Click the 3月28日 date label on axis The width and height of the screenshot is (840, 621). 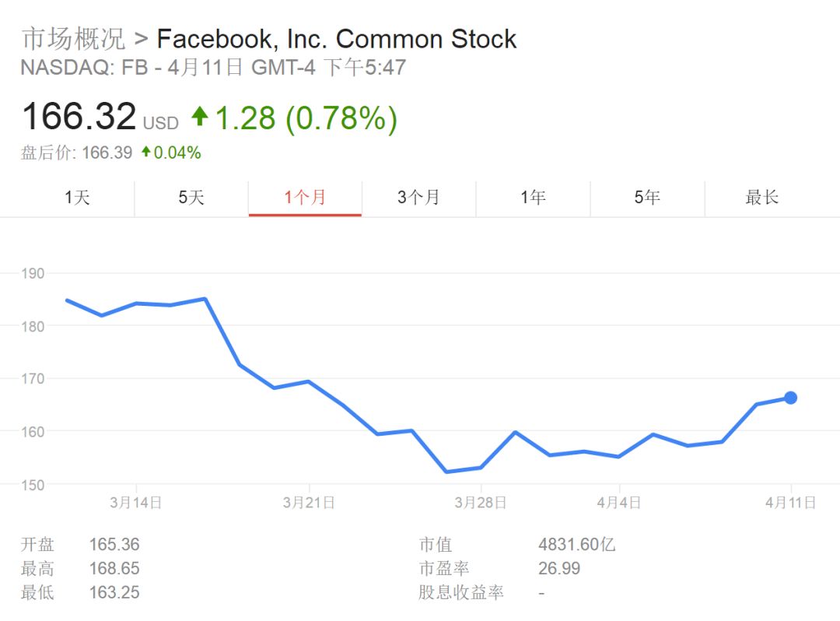click(481, 503)
